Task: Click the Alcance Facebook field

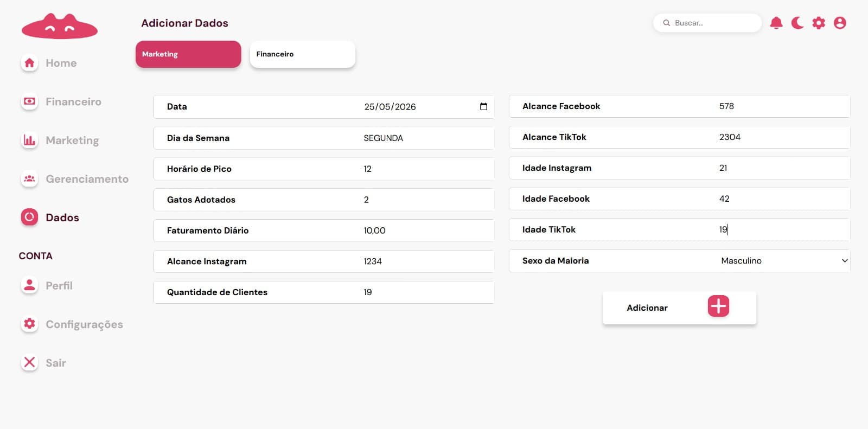Action: 680,106
